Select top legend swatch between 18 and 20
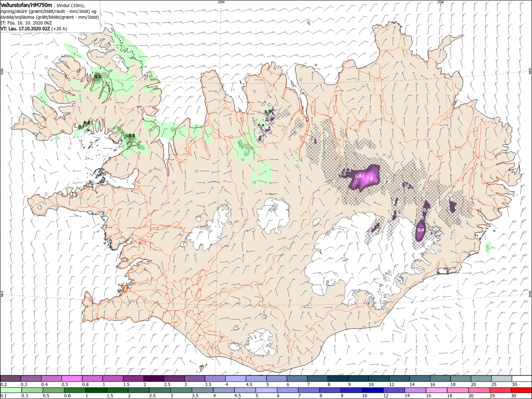Image resolution: width=532 pixels, height=399 pixels. [460, 379]
